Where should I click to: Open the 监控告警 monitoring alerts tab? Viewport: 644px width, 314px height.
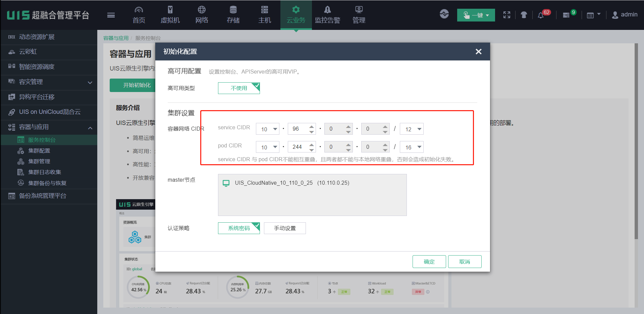click(x=328, y=15)
